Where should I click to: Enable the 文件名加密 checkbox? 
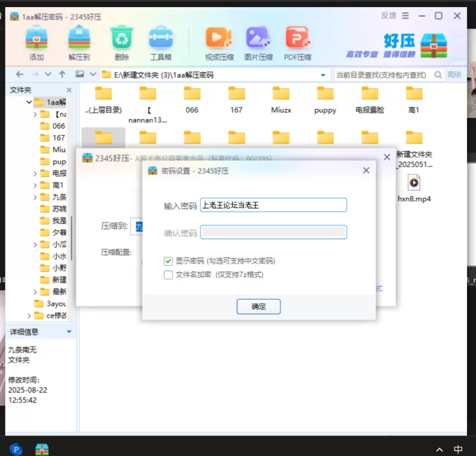pos(168,275)
